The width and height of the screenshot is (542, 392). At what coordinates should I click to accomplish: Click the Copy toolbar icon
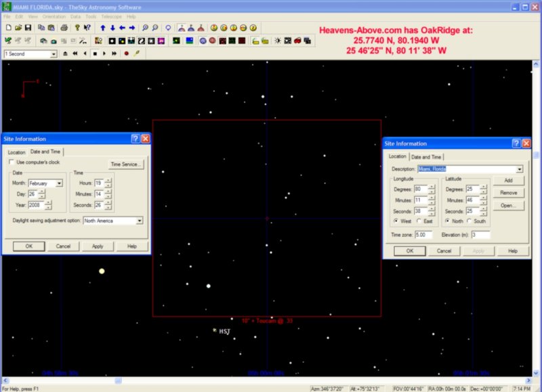coord(41,28)
